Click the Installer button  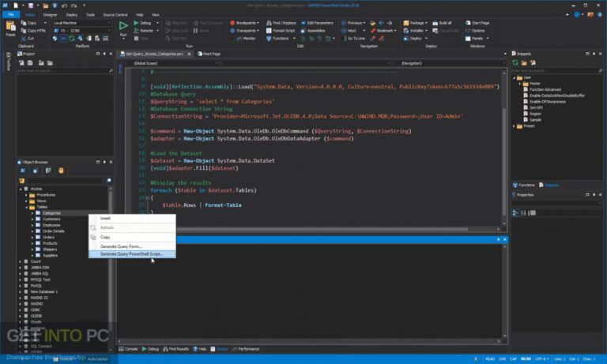(414, 31)
